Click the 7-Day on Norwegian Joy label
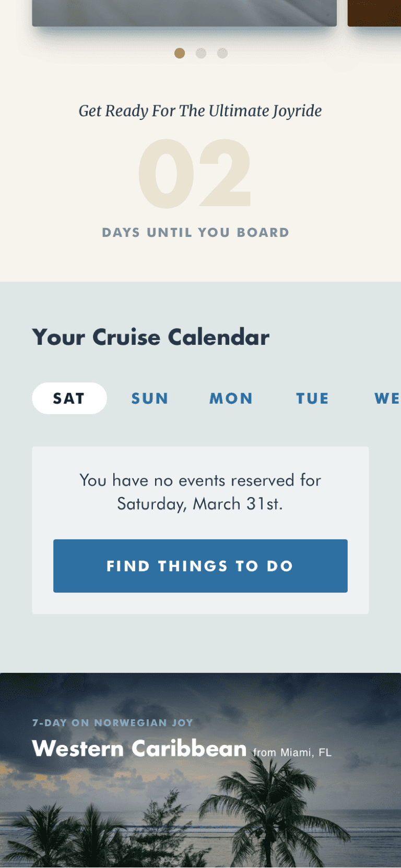 (x=113, y=723)
